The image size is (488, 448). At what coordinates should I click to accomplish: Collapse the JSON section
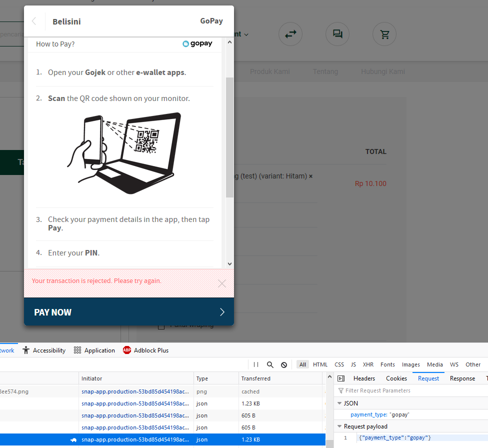pyautogui.click(x=339, y=403)
